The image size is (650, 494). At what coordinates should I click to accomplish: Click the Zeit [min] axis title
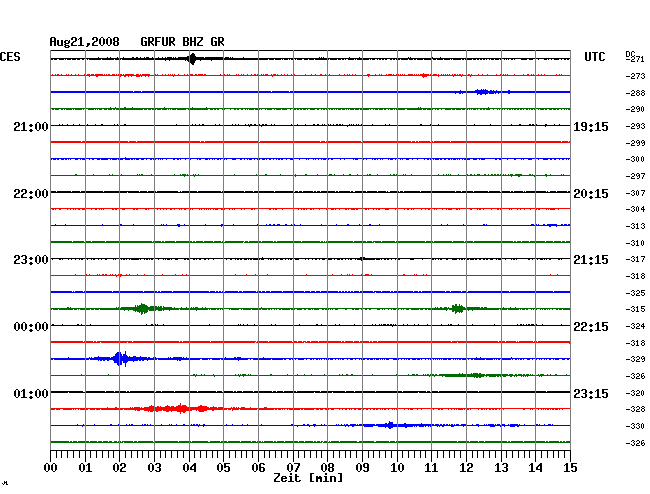[308, 478]
